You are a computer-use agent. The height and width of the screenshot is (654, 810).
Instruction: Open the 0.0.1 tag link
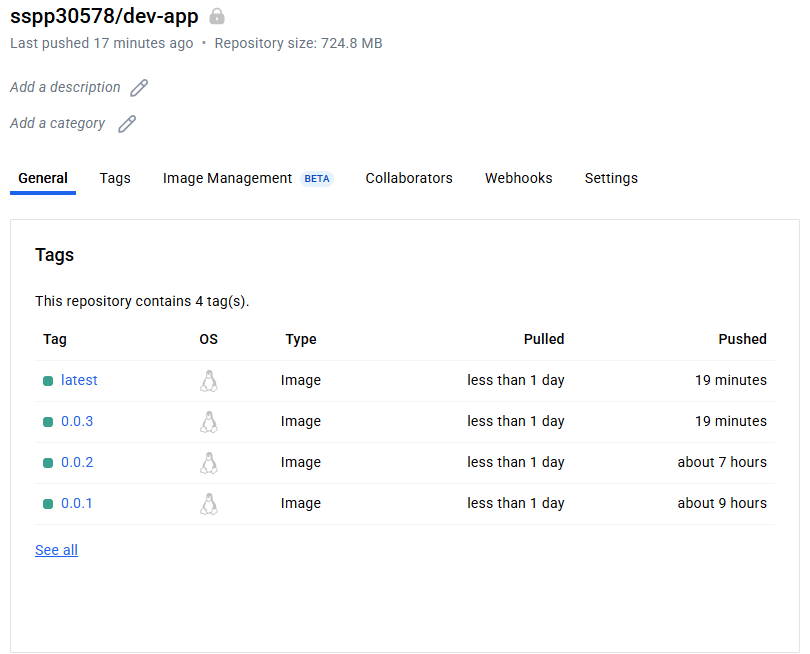76,503
